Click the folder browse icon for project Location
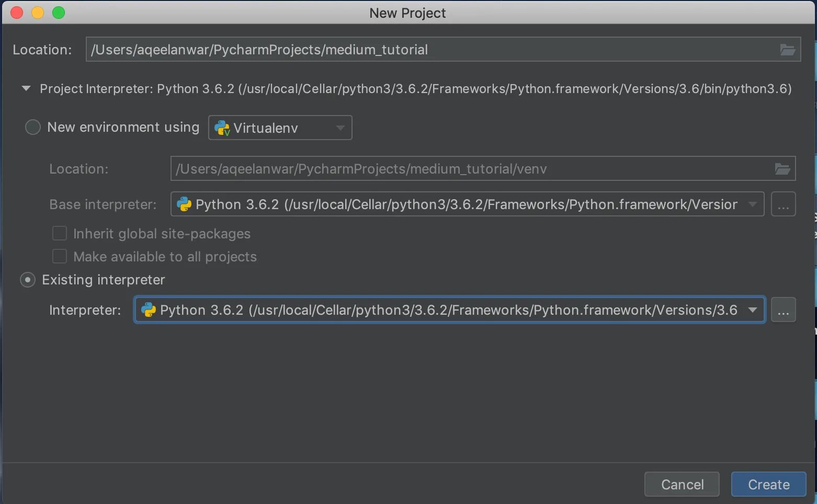Image resolution: width=817 pixels, height=504 pixels. pos(787,50)
